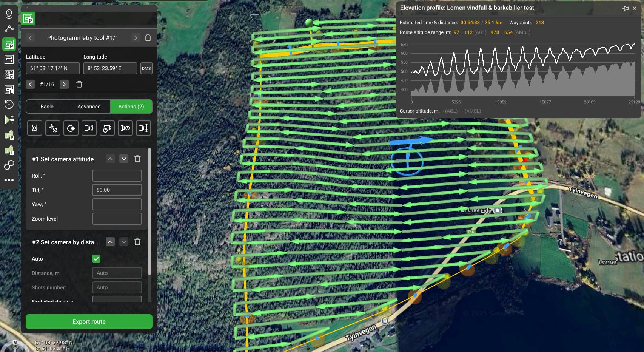Open the more tools ellipsis menu in sidebar
The image size is (644, 352).
tap(9, 180)
